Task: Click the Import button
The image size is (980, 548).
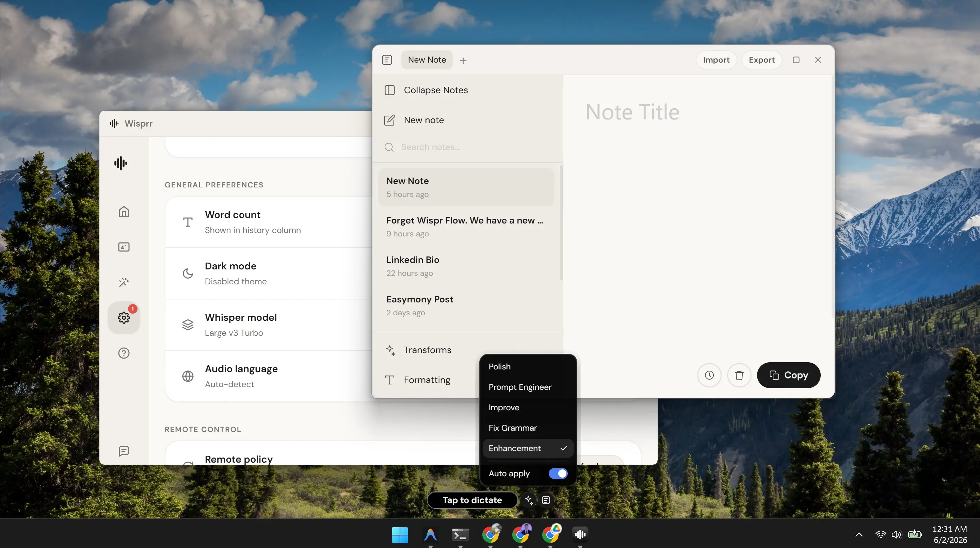Action: [716, 60]
